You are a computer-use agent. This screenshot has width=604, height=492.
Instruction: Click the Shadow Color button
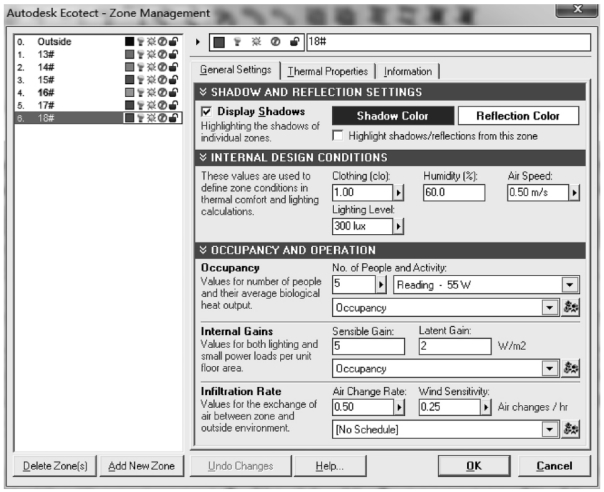[x=393, y=116]
